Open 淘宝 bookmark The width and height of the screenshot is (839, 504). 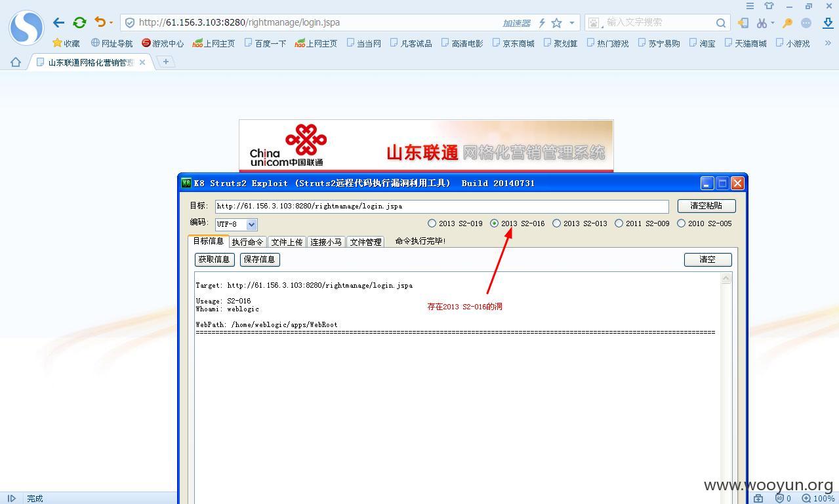(702, 43)
